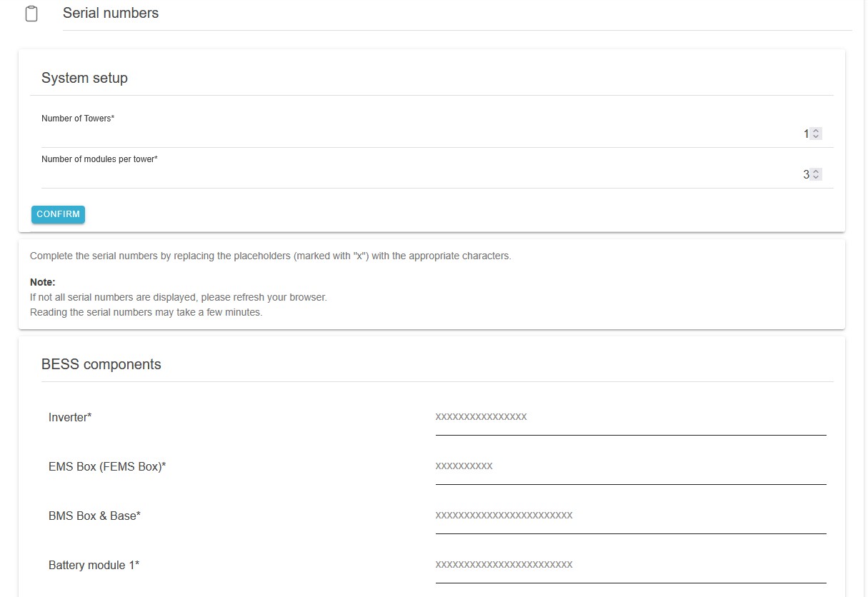Click the System setup card title

tap(84, 78)
